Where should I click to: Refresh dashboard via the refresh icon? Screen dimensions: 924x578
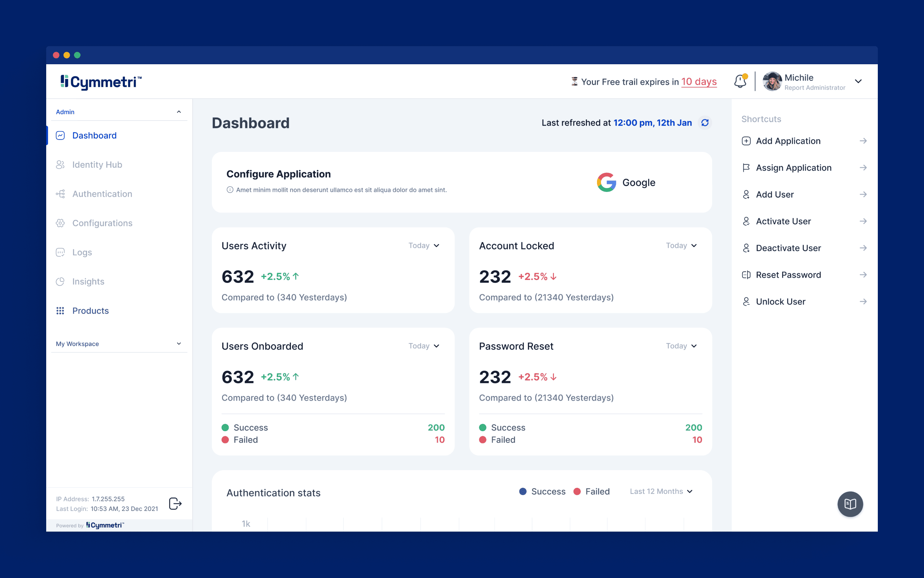click(705, 123)
